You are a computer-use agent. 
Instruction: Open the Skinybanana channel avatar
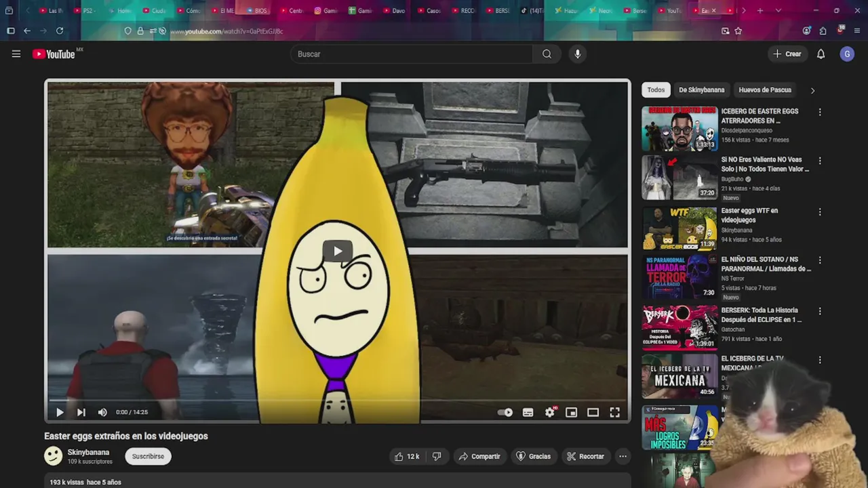click(x=54, y=456)
